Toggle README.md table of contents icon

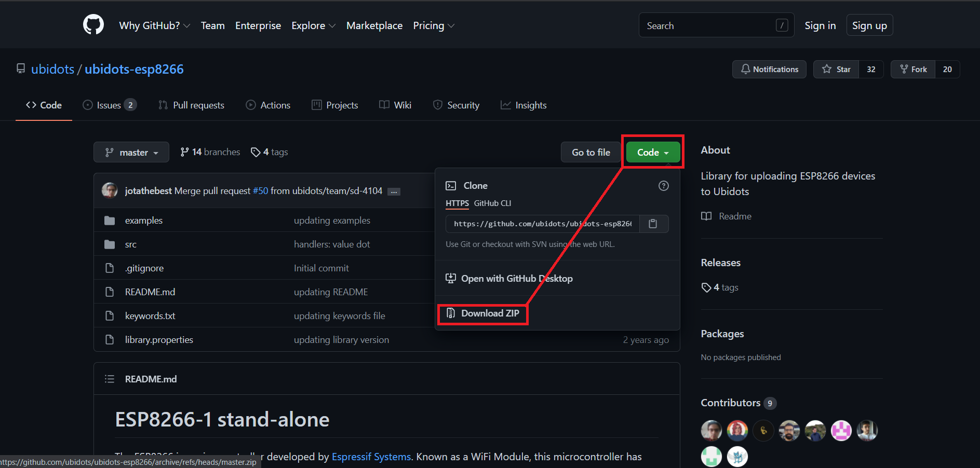(x=110, y=379)
